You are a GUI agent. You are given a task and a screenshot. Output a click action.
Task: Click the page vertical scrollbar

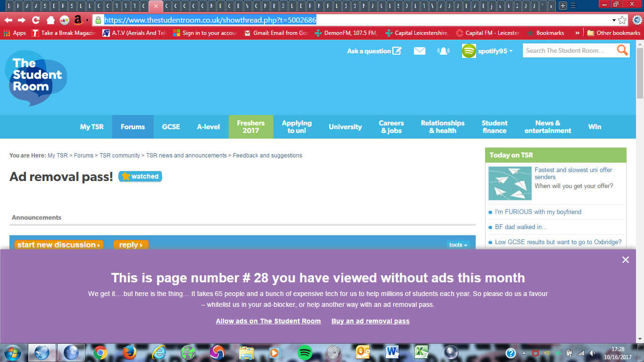pyautogui.click(x=640, y=189)
